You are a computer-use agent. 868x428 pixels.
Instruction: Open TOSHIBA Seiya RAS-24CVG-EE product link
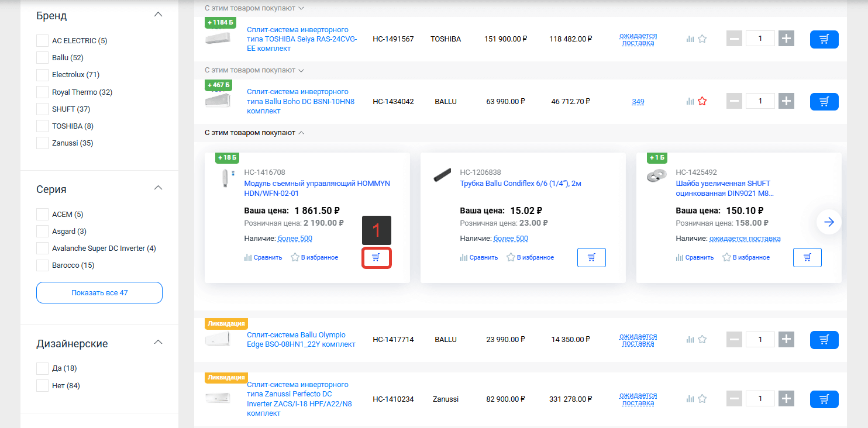pyautogui.click(x=302, y=39)
